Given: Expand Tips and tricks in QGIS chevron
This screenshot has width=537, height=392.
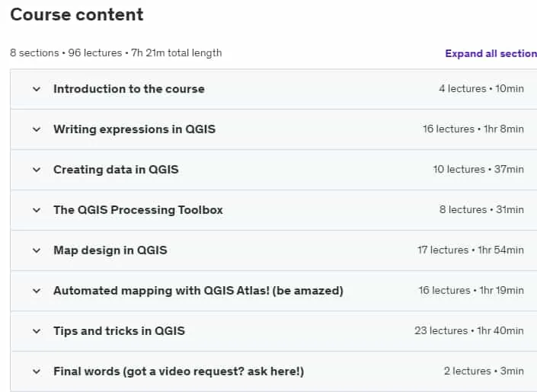Looking at the screenshot, I should coord(37,331).
